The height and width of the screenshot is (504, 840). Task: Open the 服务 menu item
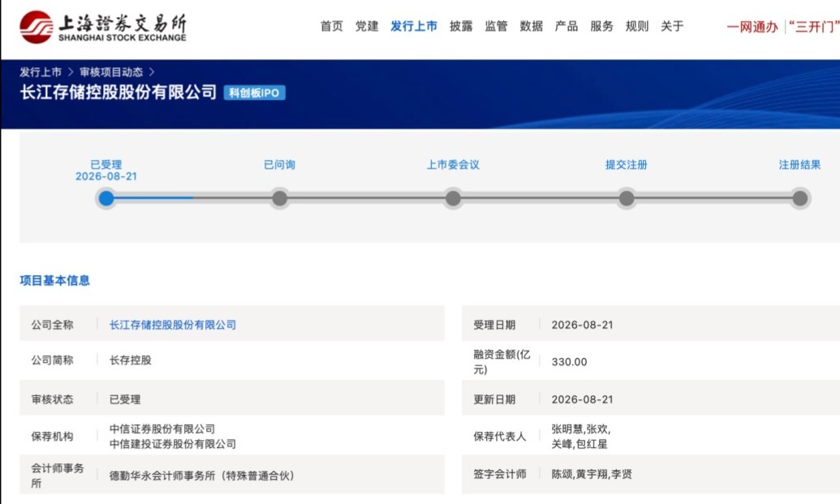(601, 26)
